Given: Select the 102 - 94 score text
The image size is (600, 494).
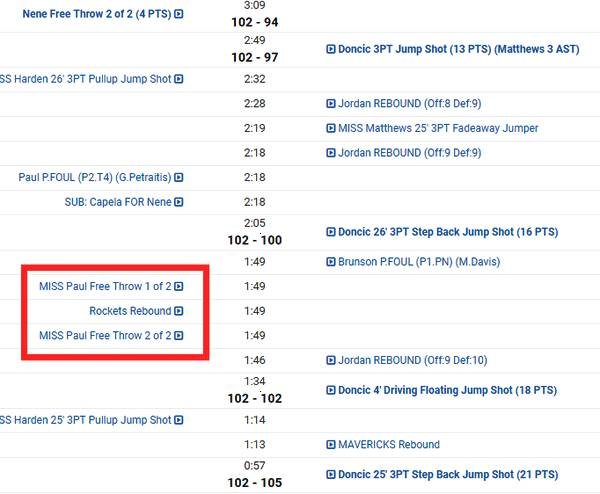Looking at the screenshot, I should 255,22.
